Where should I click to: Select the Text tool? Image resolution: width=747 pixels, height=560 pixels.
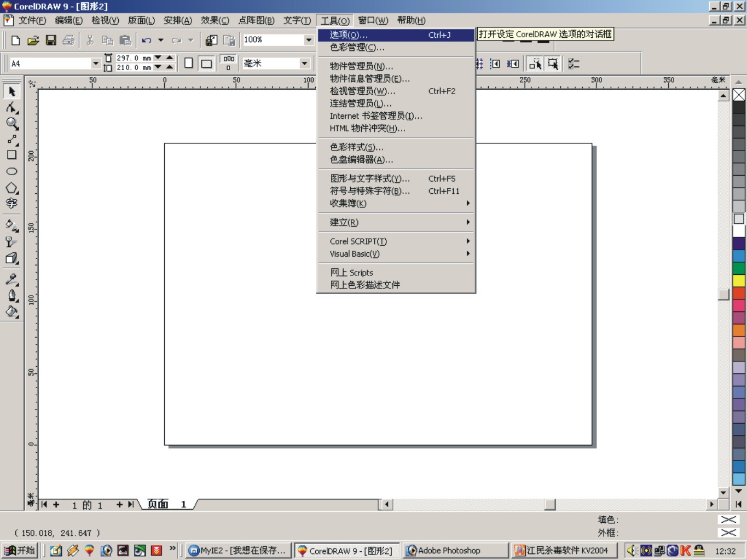(x=11, y=204)
